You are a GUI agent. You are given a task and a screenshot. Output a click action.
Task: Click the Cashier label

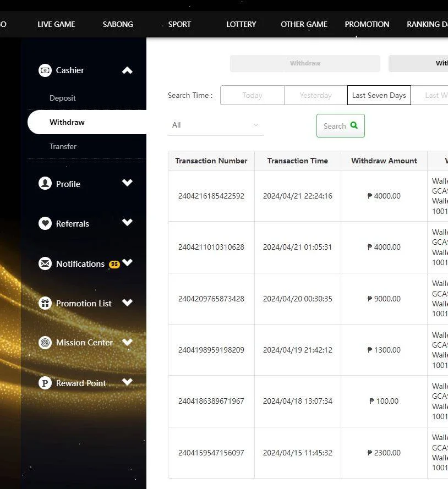point(70,70)
